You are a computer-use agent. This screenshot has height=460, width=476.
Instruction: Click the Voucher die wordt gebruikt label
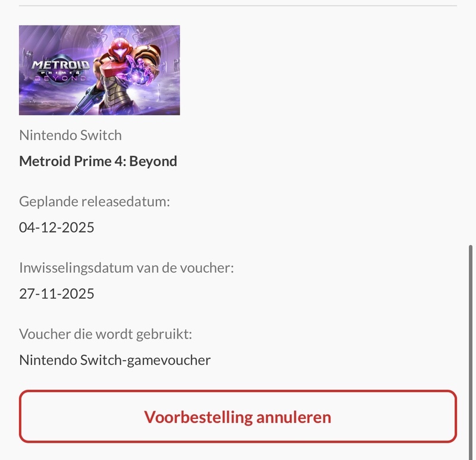(105, 334)
